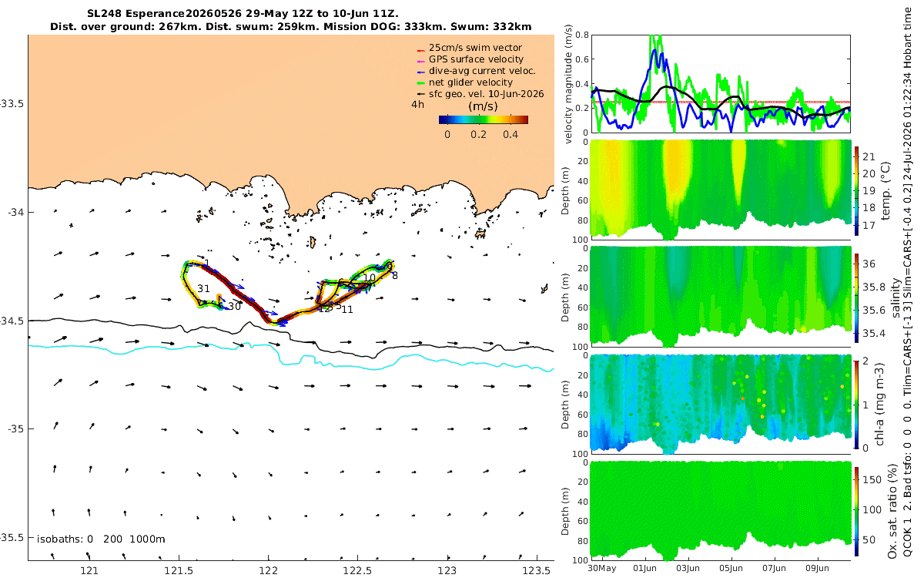
Task: Click the 30May date tick label
Action: [601, 568]
